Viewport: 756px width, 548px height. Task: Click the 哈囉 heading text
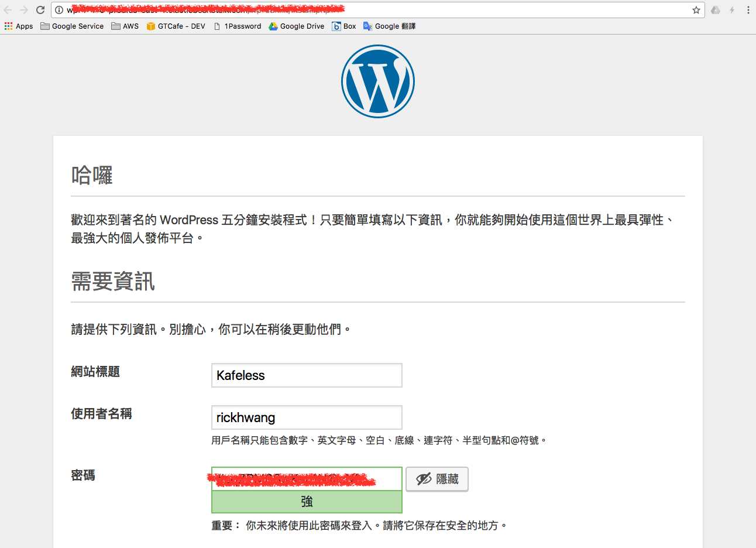(x=92, y=175)
